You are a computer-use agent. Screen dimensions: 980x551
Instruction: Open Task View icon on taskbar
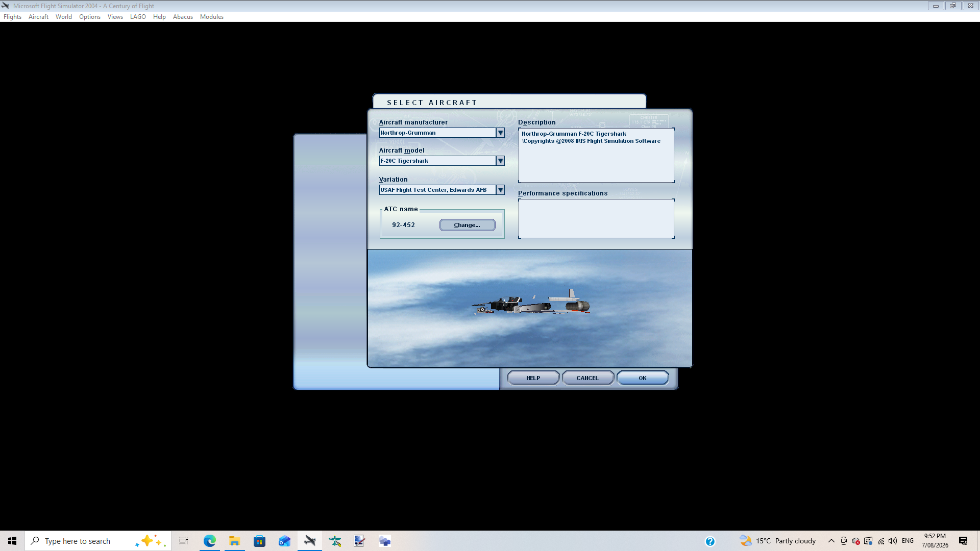(x=184, y=541)
